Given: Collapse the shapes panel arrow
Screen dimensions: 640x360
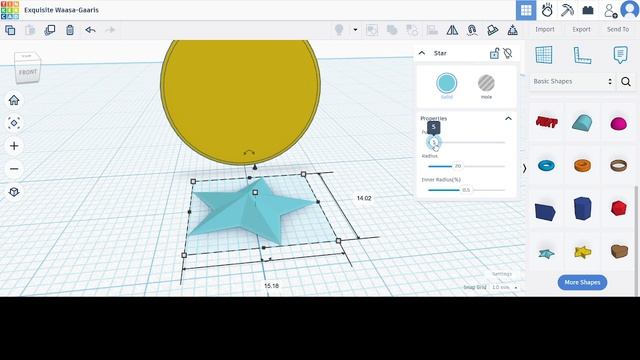Looking at the screenshot, I should [524, 168].
